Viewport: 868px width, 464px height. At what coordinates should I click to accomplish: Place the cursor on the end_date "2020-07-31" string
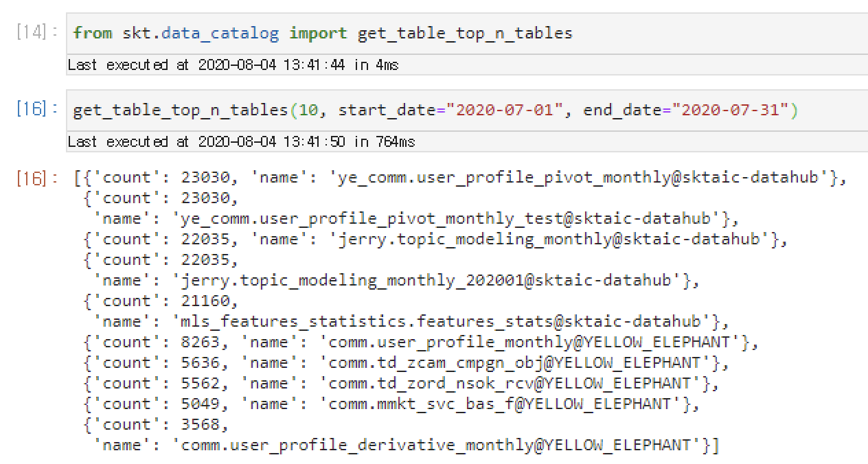pos(730,110)
